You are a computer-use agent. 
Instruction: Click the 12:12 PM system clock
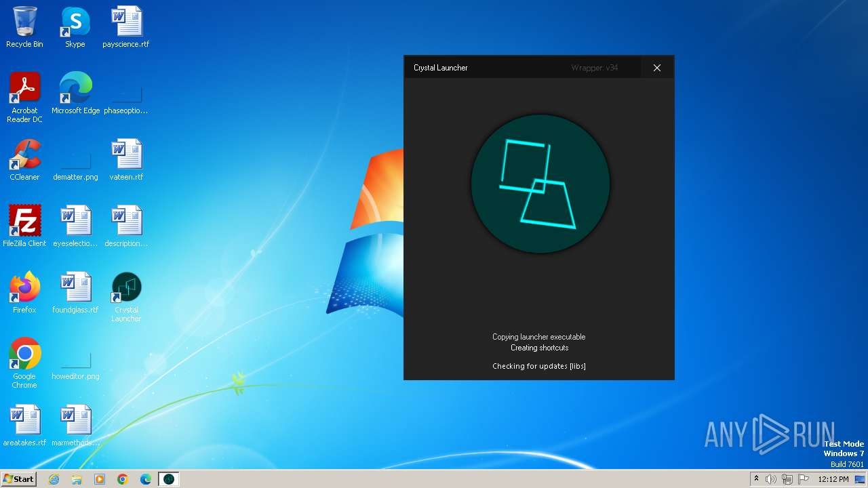point(833,479)
